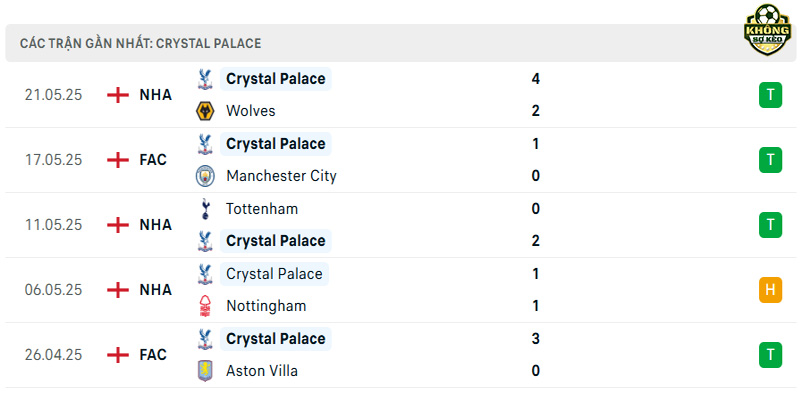This screenshot has height=400, width=800.
Task: Click the England flag in the 21.05.25 row
Action: click(118, 95)
